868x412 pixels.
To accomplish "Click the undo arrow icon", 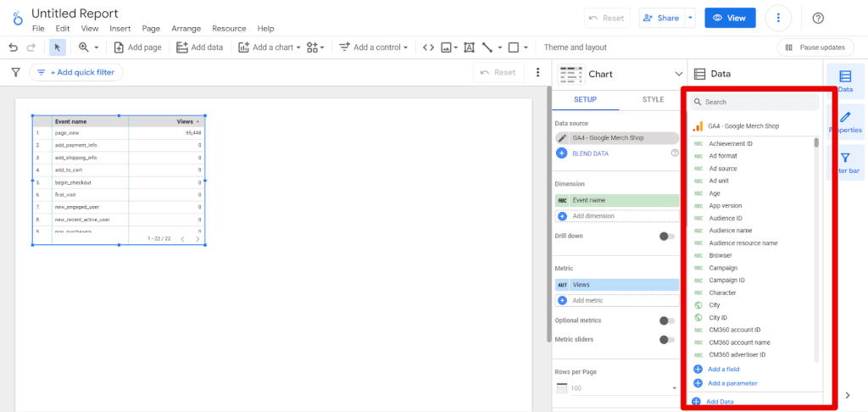I will pyautogui.click(x=14, y=47).
